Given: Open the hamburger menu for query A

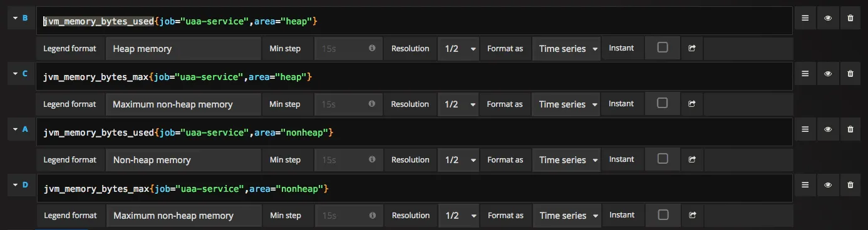Looking at the screenshot, I should click(x=805, y=129).
